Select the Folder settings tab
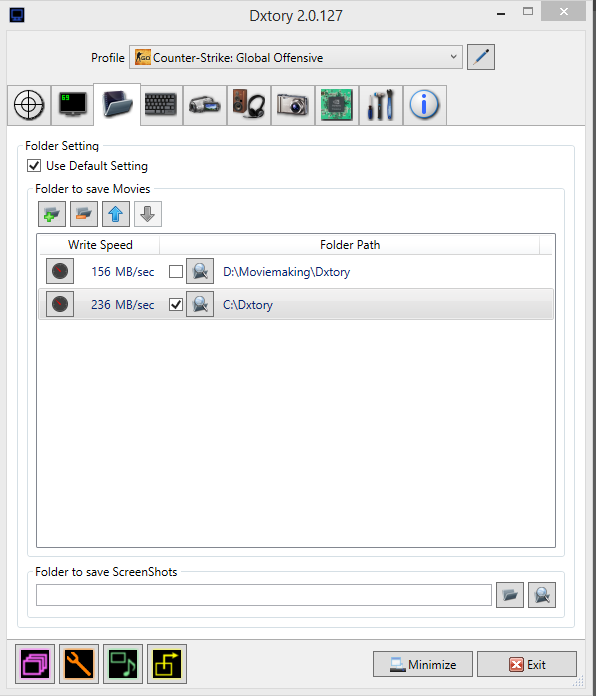Image resolution: width=596 pixels, height=696 pixels. (117, 105)
